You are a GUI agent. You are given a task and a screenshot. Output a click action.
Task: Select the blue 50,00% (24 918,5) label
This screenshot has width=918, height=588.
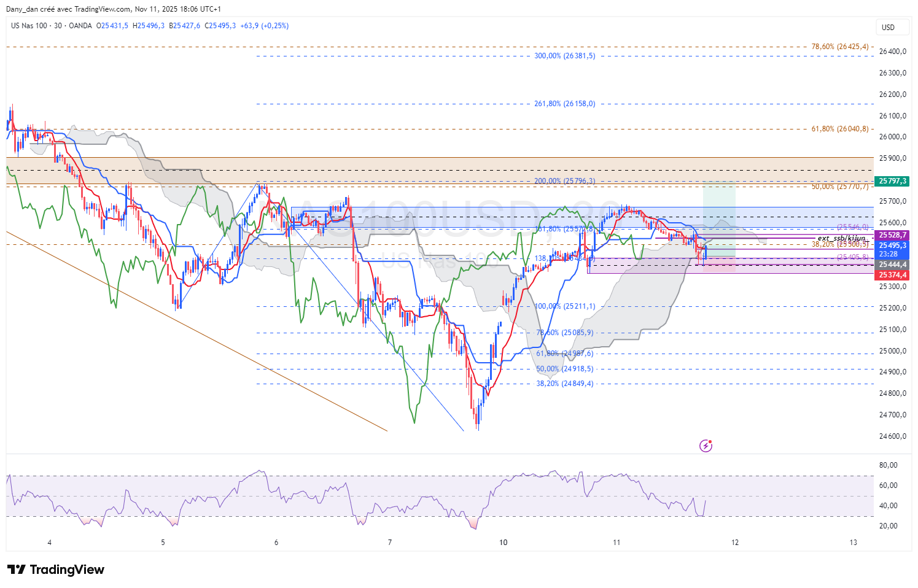(x=565, y=369)
